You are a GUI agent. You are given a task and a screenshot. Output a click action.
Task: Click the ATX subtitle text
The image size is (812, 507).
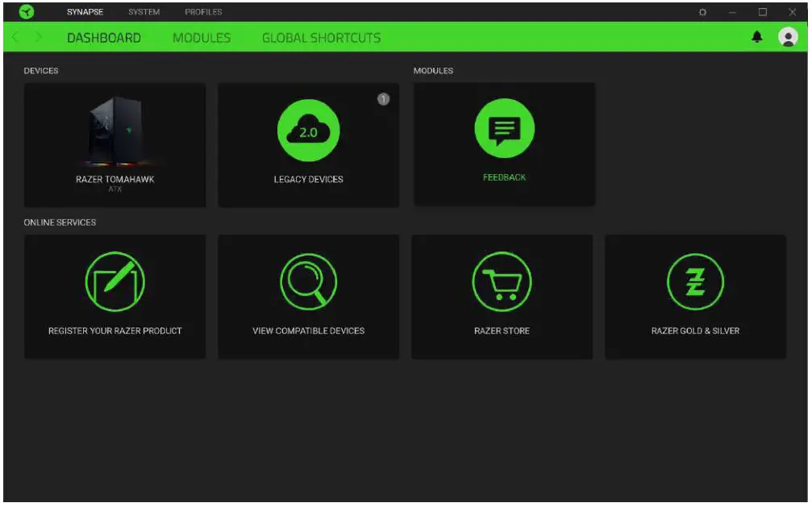pos(115,189)
